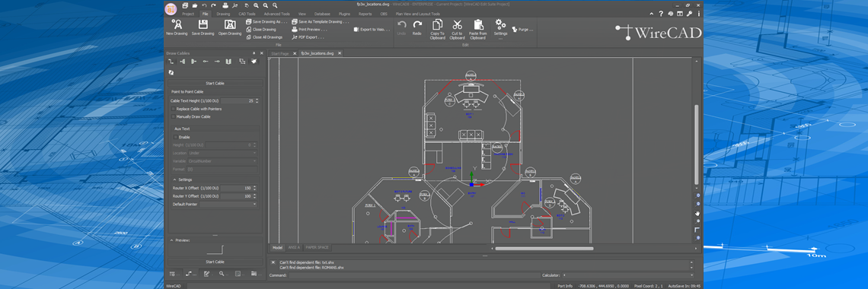Image resolution: width=868 pixels, height=289 pixels.
Task: Collapse the Preview section chevron
Action: [x=171, y=240]
